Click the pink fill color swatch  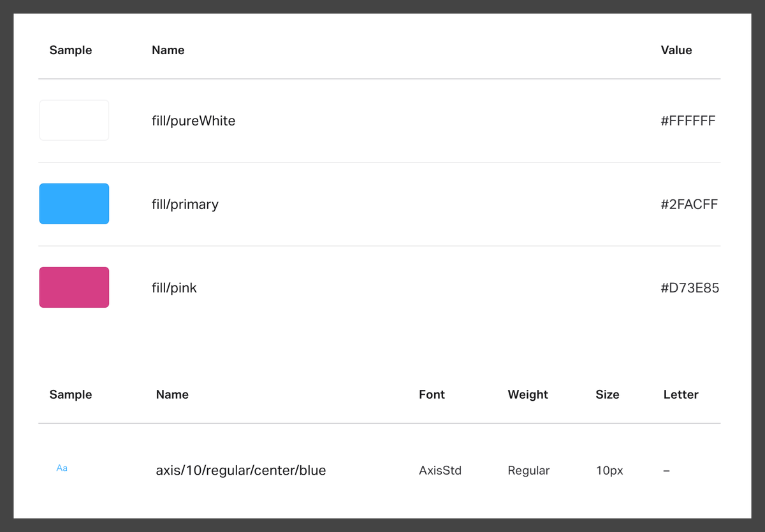74,287
